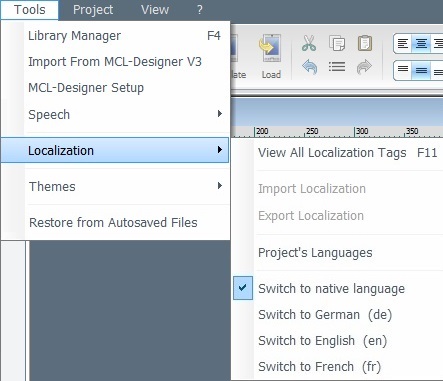Click the Paste clipboard icon
Image resolution: width=443 pixels, height=381 pixels.
[x=365, y=43]
